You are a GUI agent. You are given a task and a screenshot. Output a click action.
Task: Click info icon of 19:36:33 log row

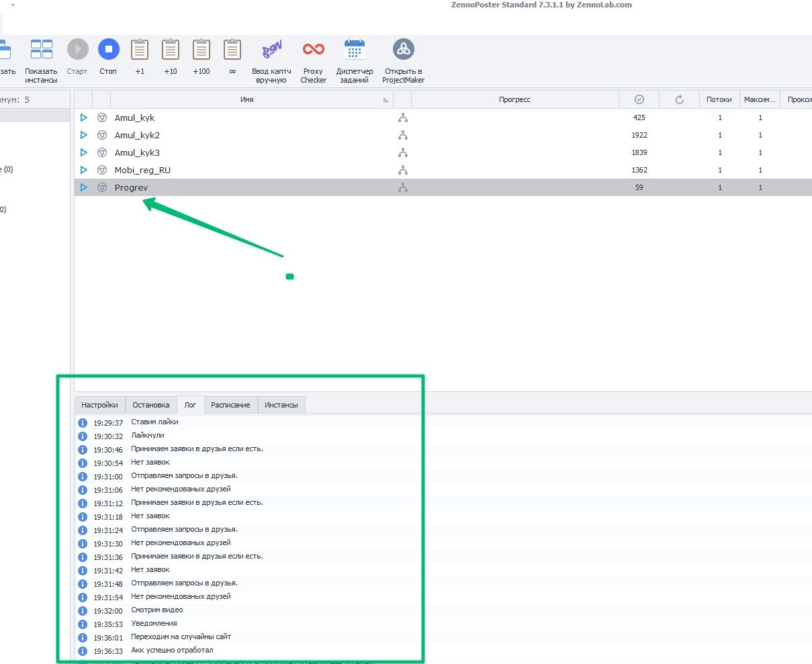(83, 651)
